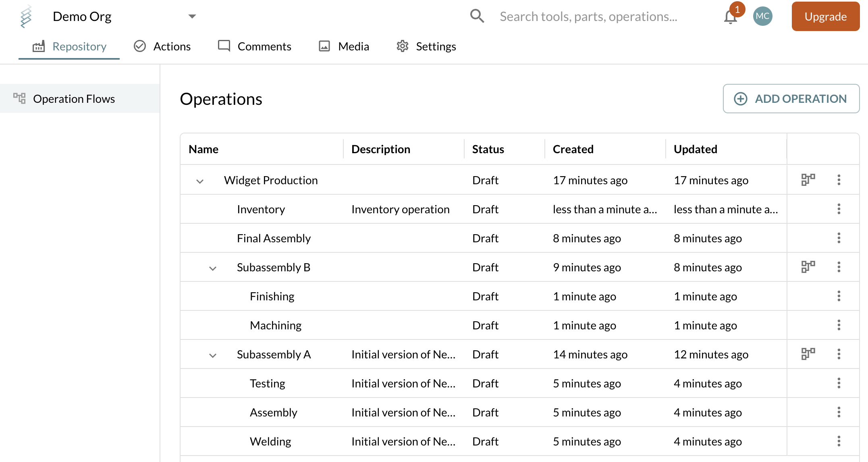
Task: Click the search magnifier icon
Action: [477, 16]
